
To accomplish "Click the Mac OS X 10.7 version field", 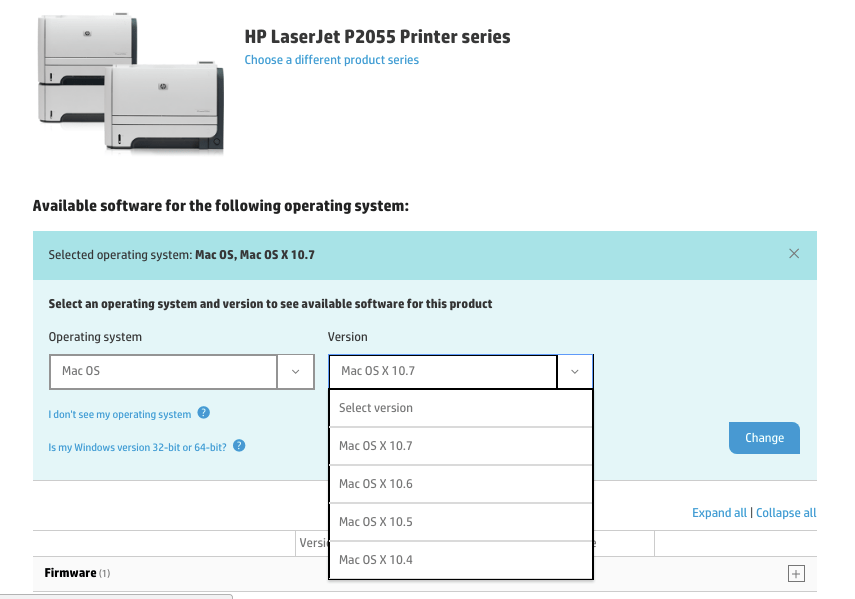I will (x=443, y=372).
